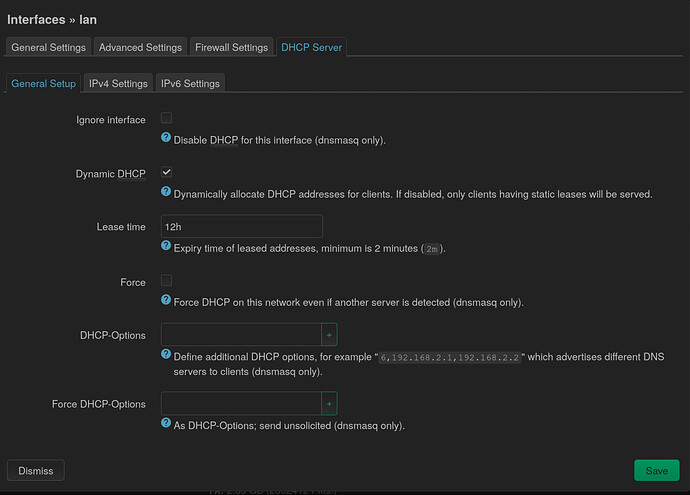
Task: Open IPv4 Settings sub-tab
Action: (118, 84)
